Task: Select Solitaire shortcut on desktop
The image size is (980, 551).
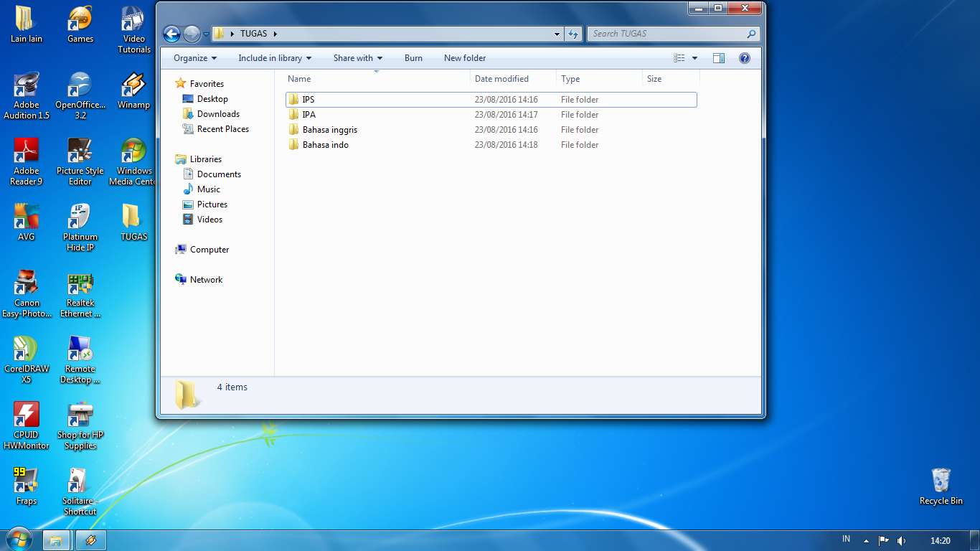Action: tap(80, 491)
